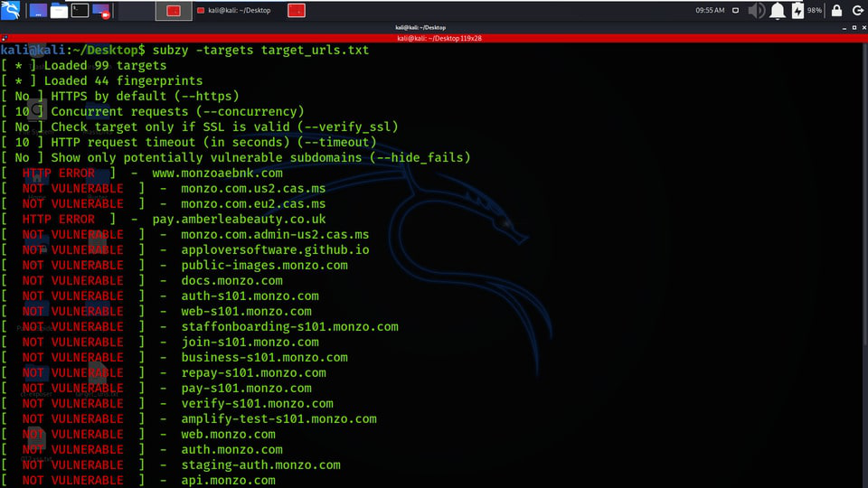
Task: Click NOT VULNERABLE status beside api.monzo.com
Action: pos(72,481)
